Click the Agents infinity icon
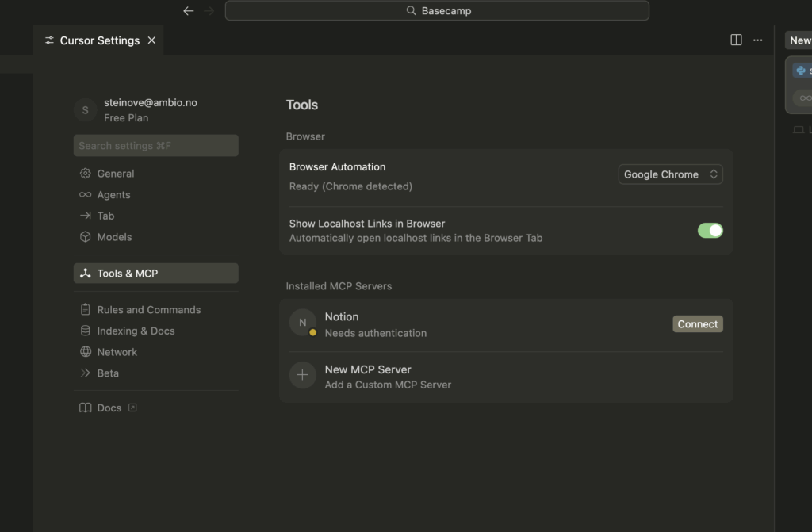Viewport: 812px width, 532px height. pos(86,195)
